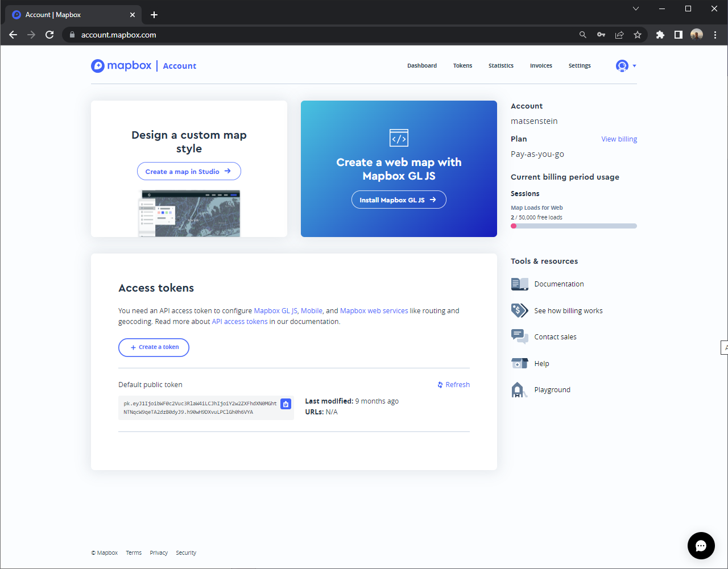Open a new browser tab

[x=154, y=15]
